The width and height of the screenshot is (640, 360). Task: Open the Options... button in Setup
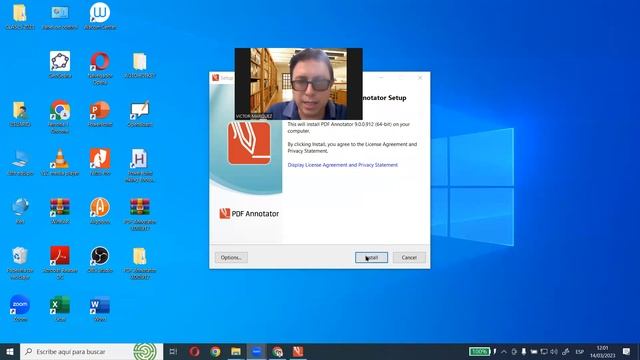(x=231, y=258)
